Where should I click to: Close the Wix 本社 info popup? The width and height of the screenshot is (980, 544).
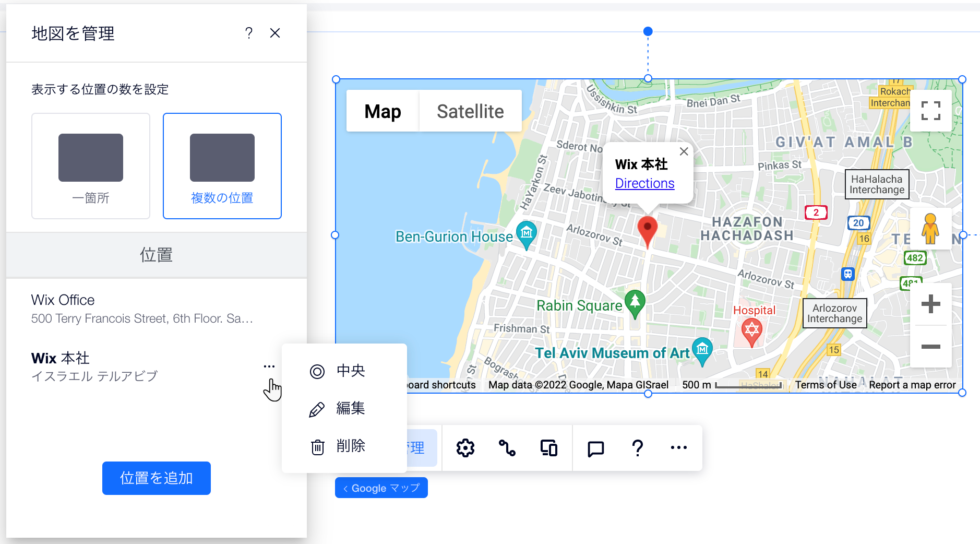click(684, 151)
